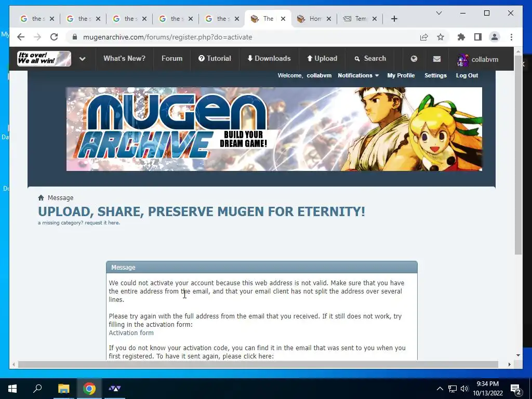This screenshot has height=399, width=532.
Task: Open the taskbar search magnifier
Action: point(37,388)
